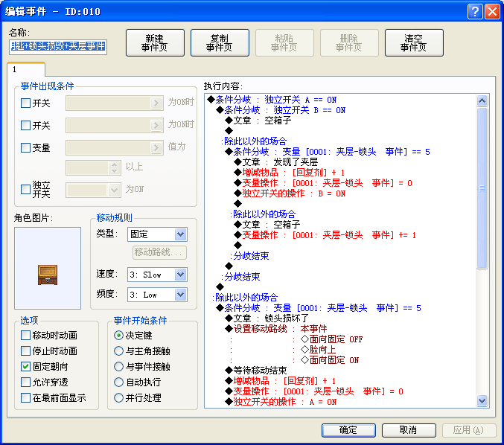This screenshot has width=504, height=445.
Task: Click scrollbar up arrow in command list
Action: click(482, 101)
